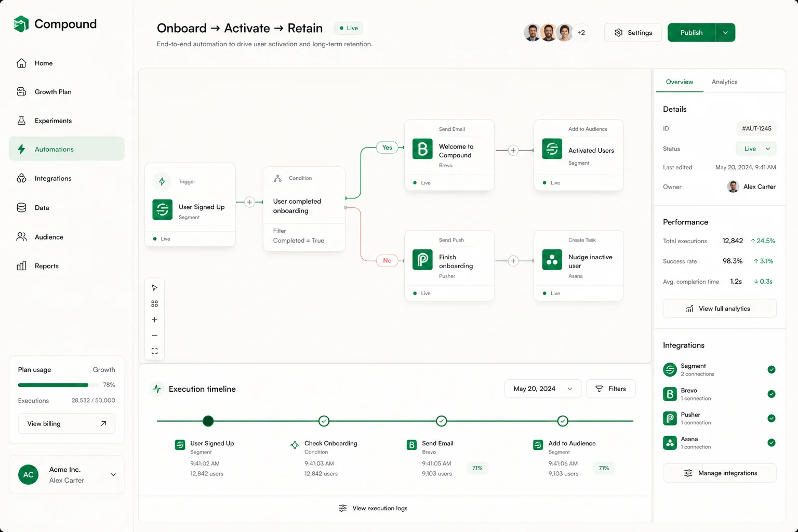Click owner Alex Carter's avatar
This screenshot has height=532, width=798.
(x=733, y=187)
